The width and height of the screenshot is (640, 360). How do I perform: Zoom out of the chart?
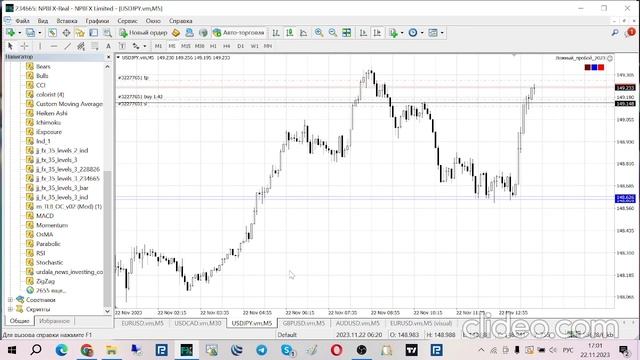tap(333, 33)
